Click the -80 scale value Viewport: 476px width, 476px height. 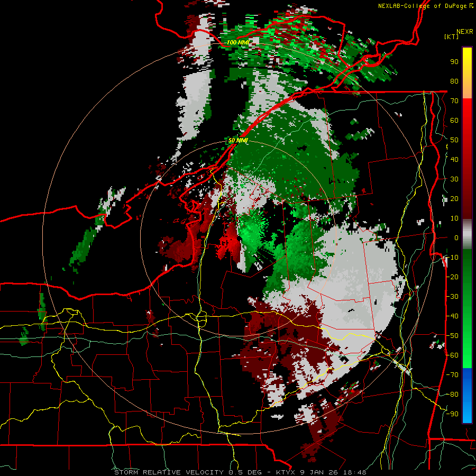(x=452, y=395)
